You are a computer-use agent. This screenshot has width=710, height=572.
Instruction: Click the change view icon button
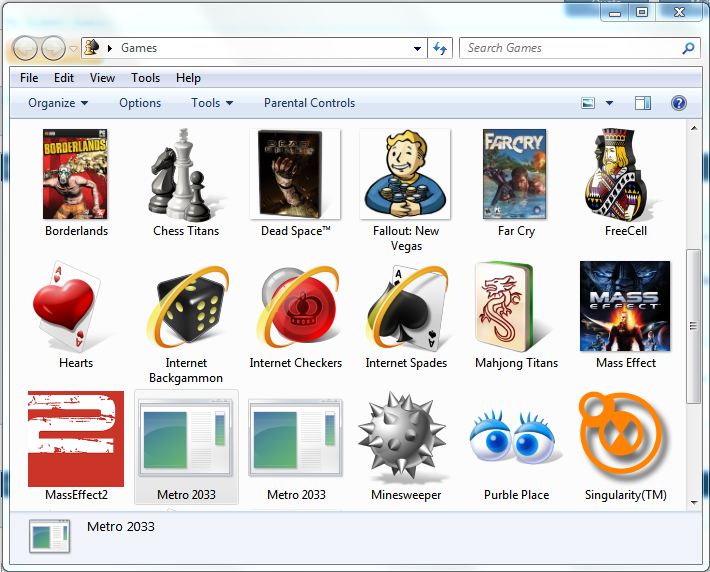588,103
